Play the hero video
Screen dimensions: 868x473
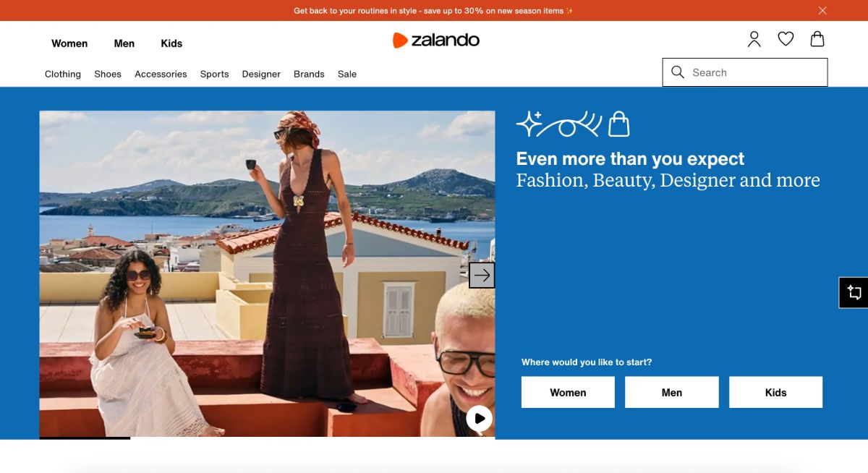click(479, 419)
